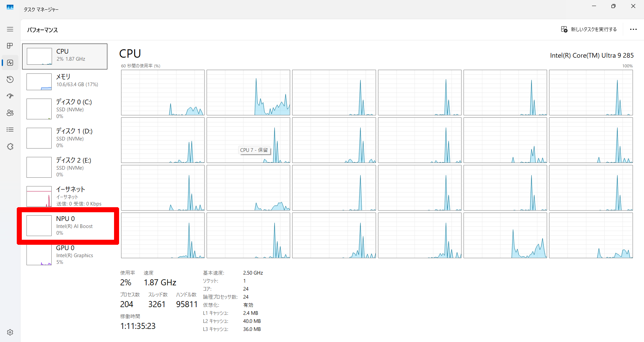Select the CPU performance item
The width and height of the screenshot is (644, 342).
tap(65, 56)
